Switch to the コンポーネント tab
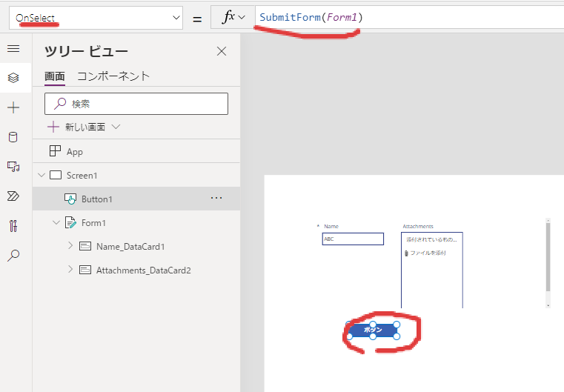 coord(113,76)
